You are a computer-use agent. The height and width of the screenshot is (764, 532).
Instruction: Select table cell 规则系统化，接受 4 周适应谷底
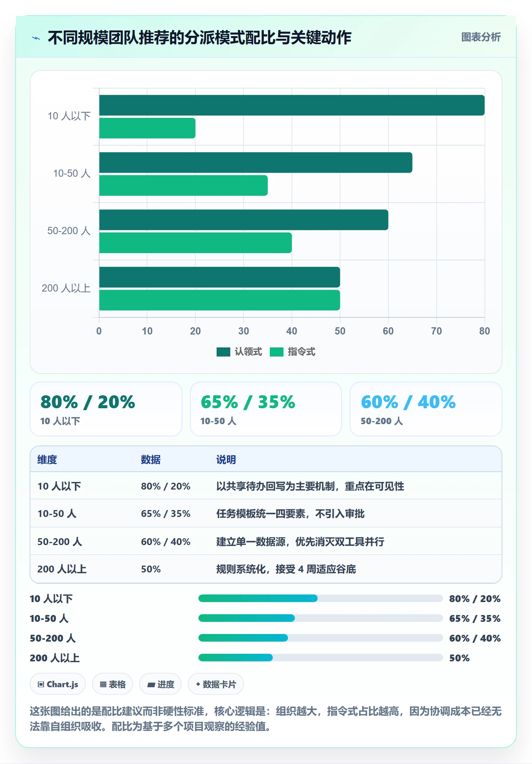tap(286, 569)
